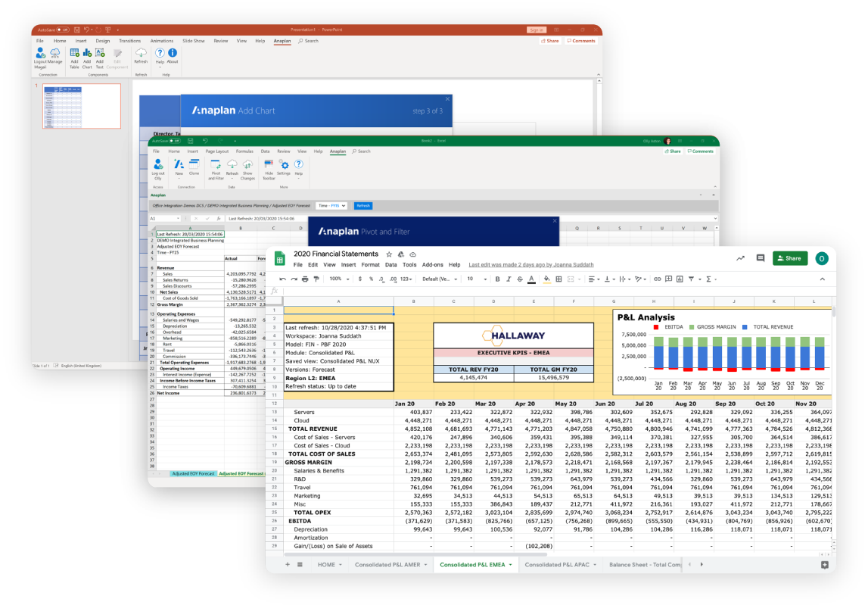Screen dimensions: 868x605
Task: Click the print icon in Google Sheets
Action: pyautogui.click(x=305, y=279)
